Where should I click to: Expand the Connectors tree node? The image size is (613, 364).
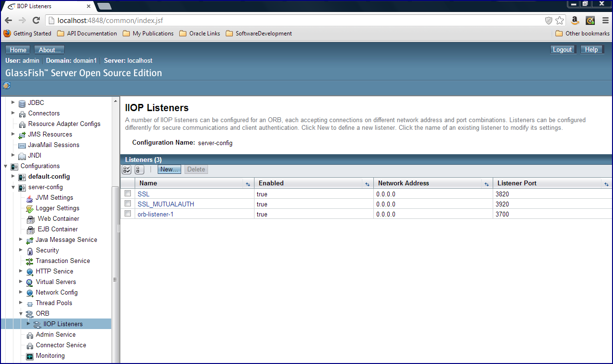pos(13,113)
